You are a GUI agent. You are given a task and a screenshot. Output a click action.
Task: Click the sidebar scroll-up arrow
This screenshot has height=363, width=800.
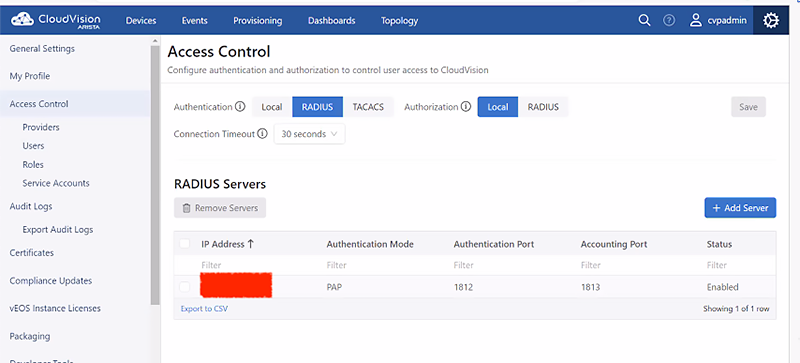155,41
